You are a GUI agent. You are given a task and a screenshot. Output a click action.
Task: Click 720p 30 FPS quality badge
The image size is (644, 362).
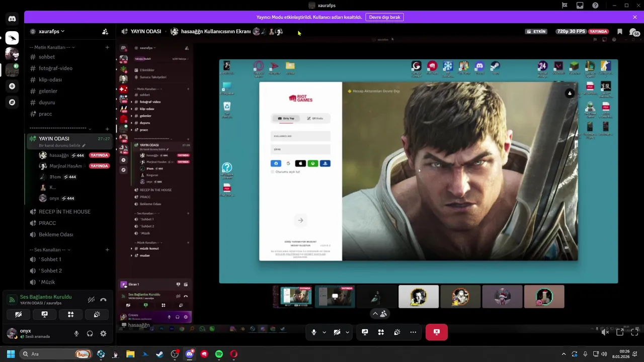click(x=571, y=31)
